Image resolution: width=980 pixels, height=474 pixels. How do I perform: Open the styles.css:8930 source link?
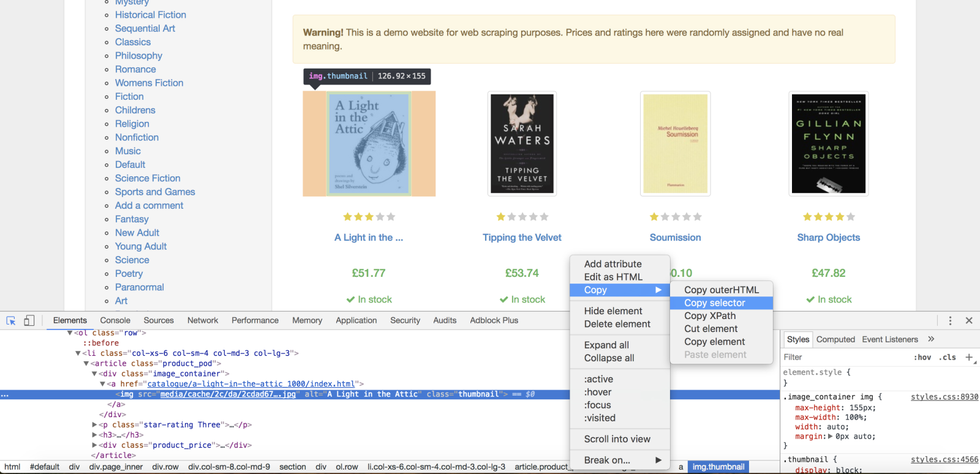coord(944,397)
